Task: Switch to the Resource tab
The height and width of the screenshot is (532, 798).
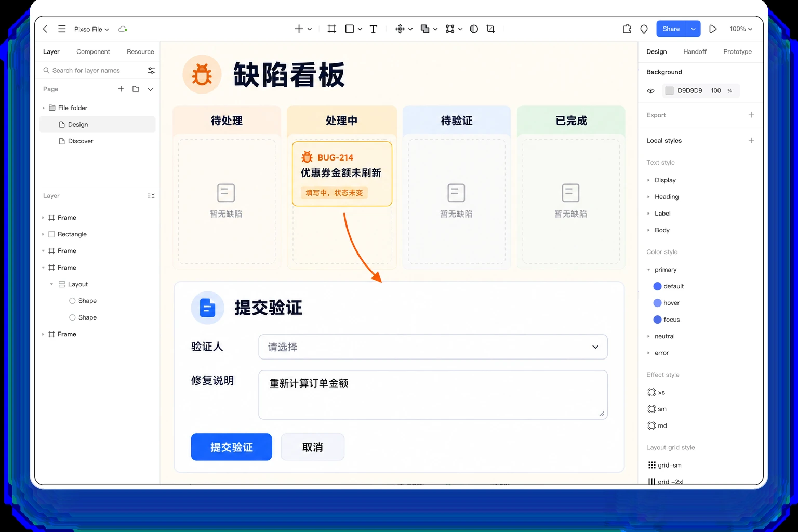Action: pyautogui.click(x=140, y=51)
